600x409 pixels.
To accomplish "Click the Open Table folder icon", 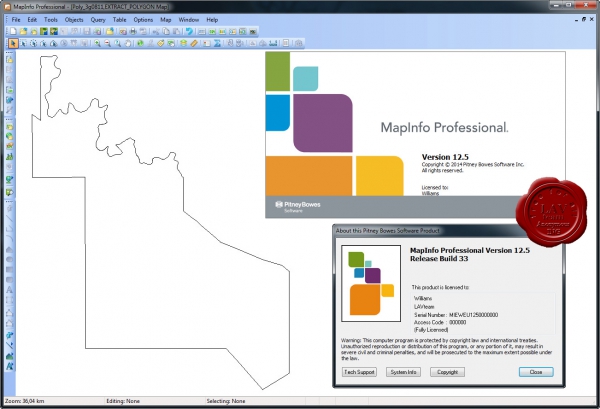I will (x=23, y=31).
